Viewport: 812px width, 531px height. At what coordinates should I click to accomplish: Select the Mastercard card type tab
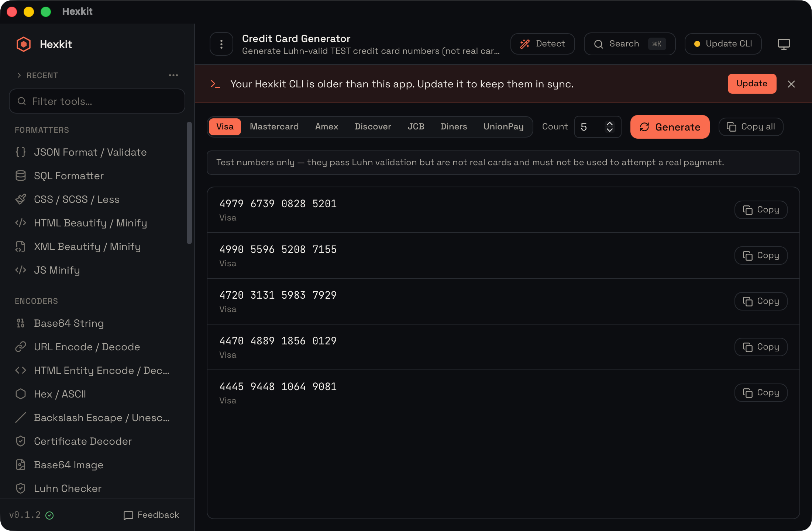tap(274, 127)
